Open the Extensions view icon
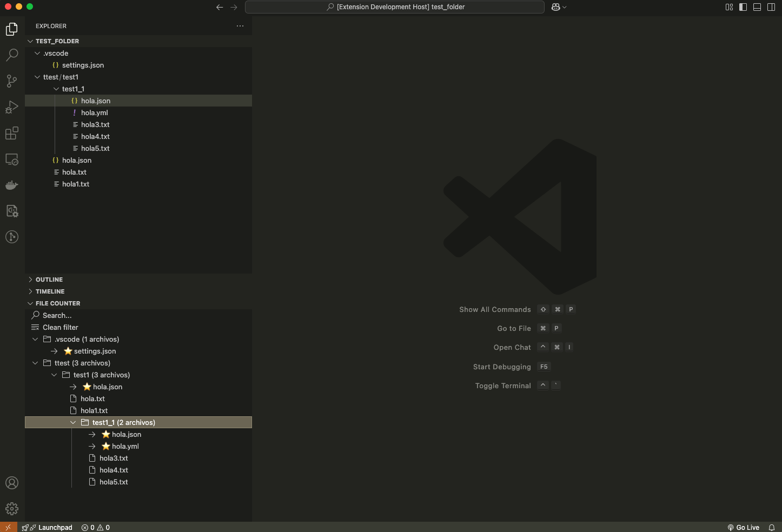Image resolution: width=782 pixels, height=532 pixels. [12, 133]
